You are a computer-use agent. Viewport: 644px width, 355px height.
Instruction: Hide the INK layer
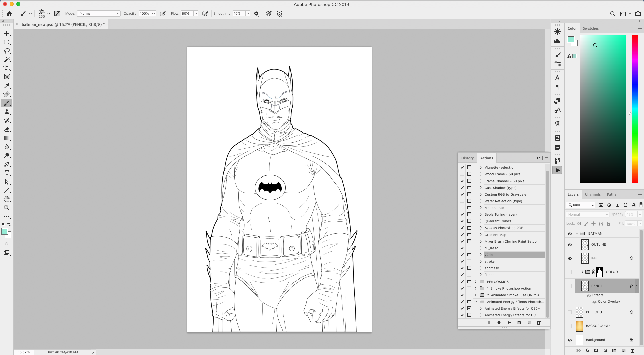(x=570, y=258)
